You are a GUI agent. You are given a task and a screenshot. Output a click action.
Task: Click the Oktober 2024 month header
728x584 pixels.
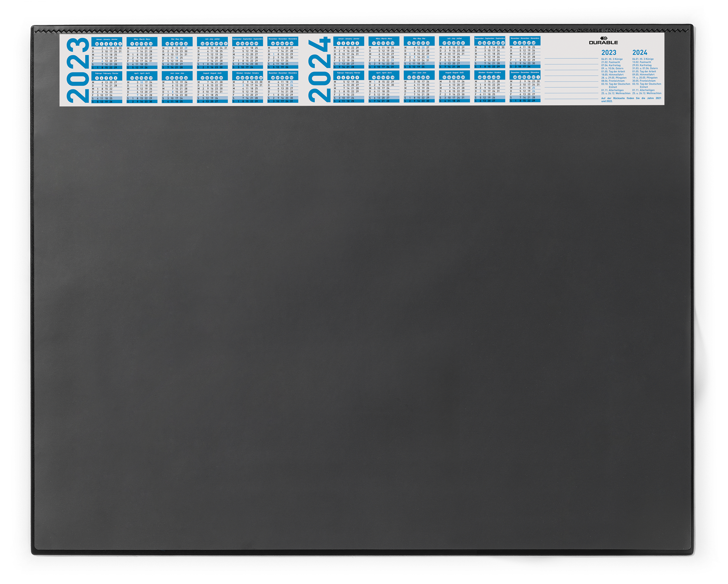[x=489, y=73]
